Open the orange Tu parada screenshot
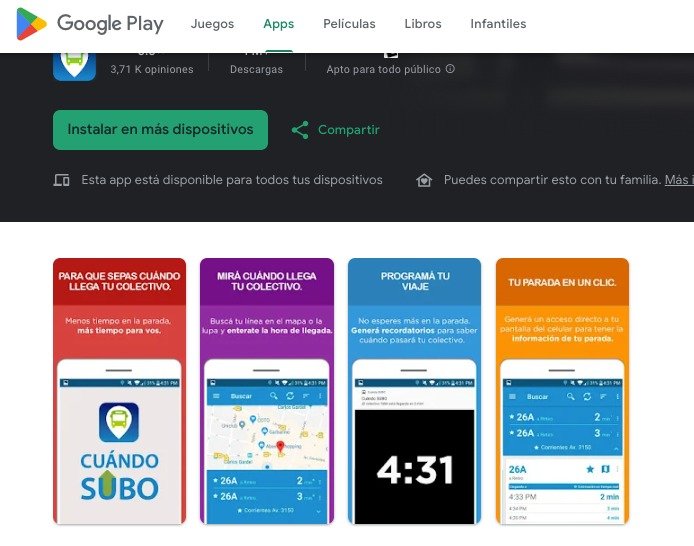This screenshot has width=694, height=546. [562, 391]
